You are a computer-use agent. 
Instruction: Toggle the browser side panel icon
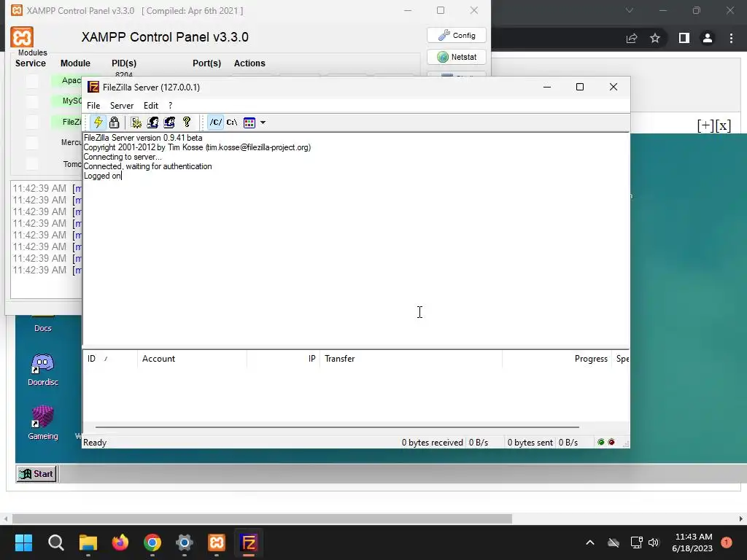coord(684,38)
